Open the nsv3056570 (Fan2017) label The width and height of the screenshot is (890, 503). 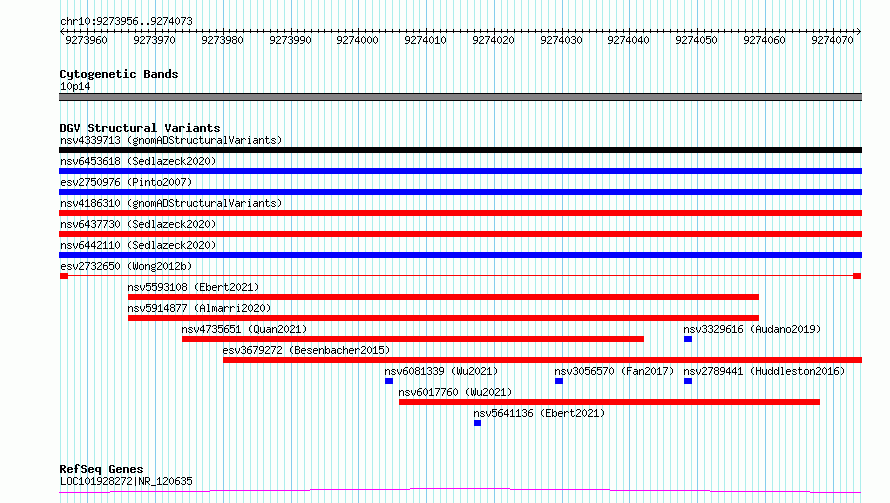coord(614,371)
